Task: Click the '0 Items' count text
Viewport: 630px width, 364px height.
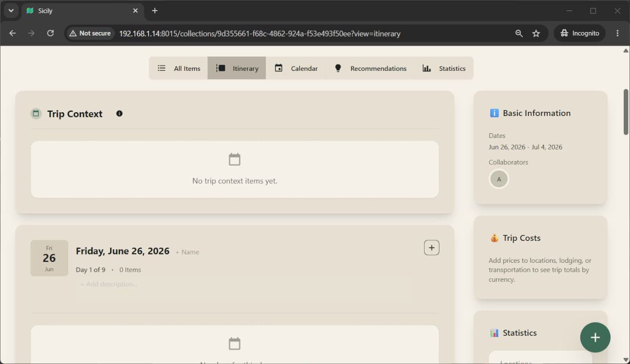Action: (130, 270)
